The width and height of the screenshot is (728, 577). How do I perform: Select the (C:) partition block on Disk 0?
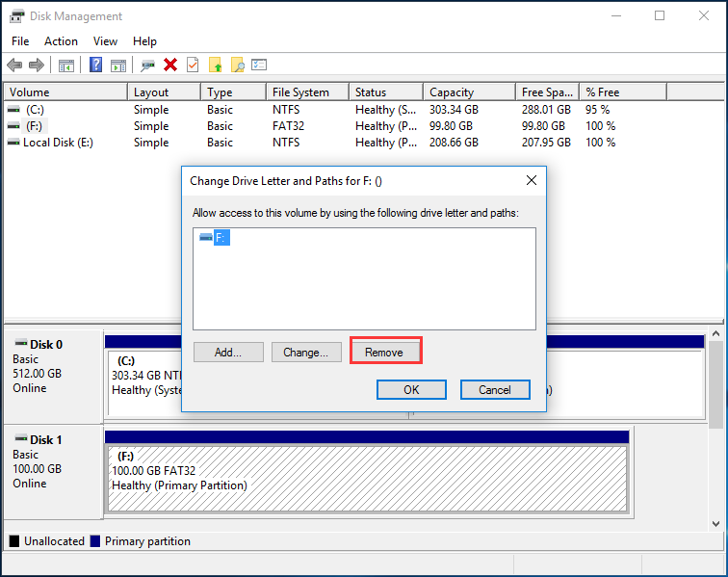[144, 383]
